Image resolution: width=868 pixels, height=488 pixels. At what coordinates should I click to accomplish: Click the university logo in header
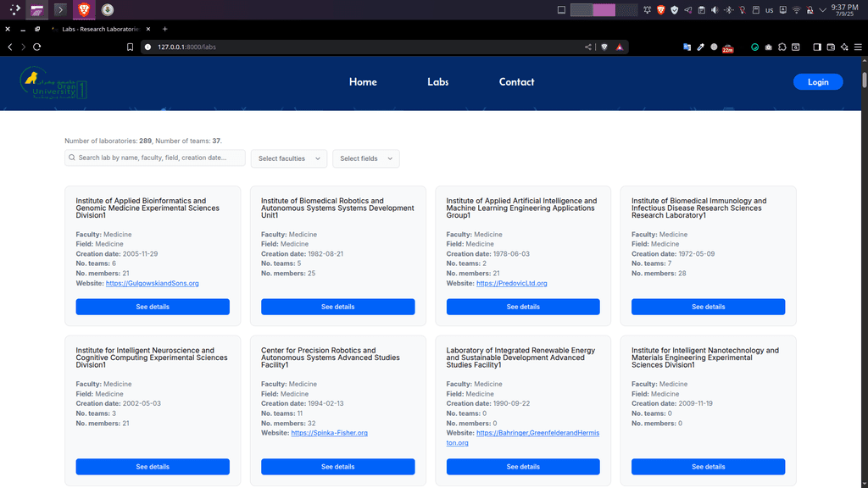point(53,83)
